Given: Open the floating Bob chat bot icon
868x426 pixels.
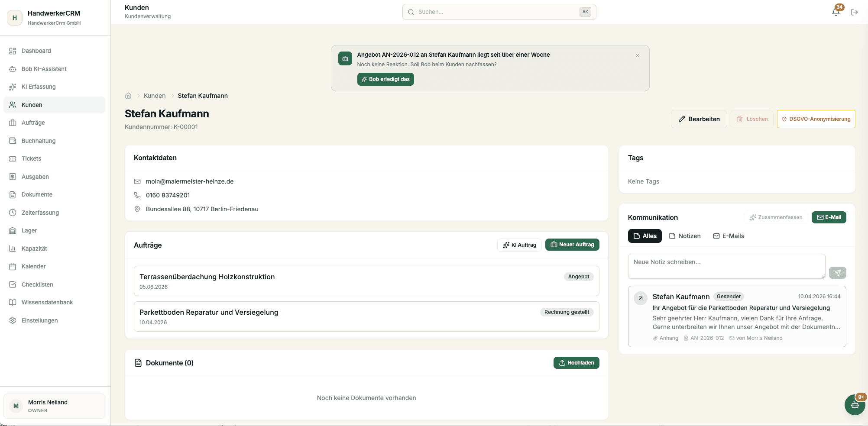Looking at the screenshot, I should coord(855,405).
